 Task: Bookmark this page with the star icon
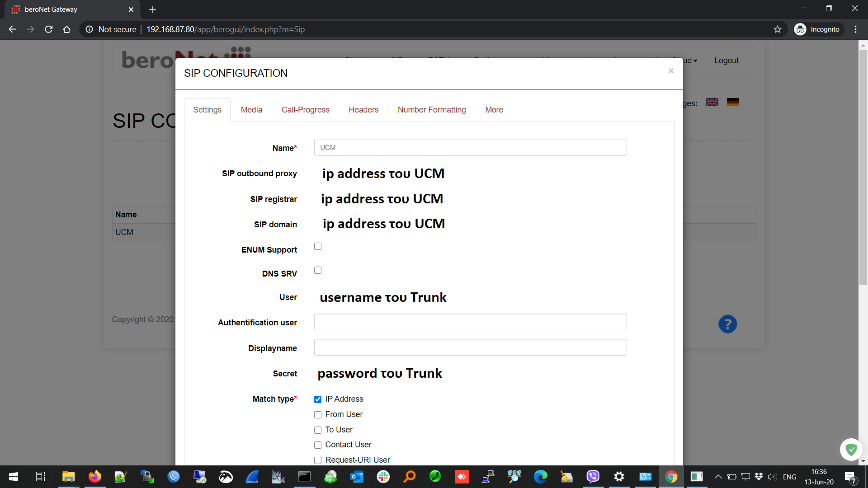pyautogui.click(x=778, y=29)
